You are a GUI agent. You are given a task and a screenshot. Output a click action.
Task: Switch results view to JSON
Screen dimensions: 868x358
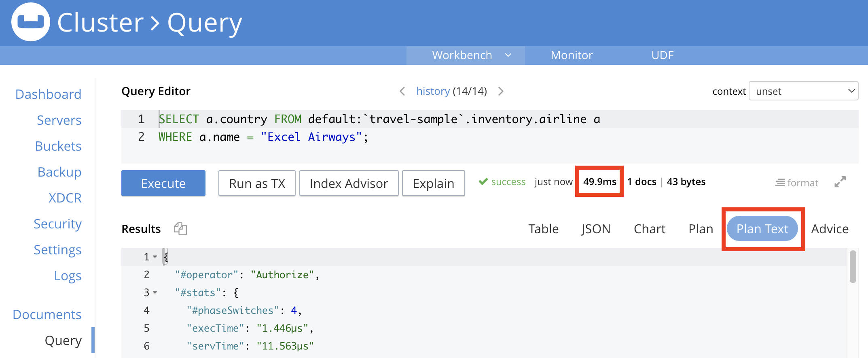click(x=595, y=229)
